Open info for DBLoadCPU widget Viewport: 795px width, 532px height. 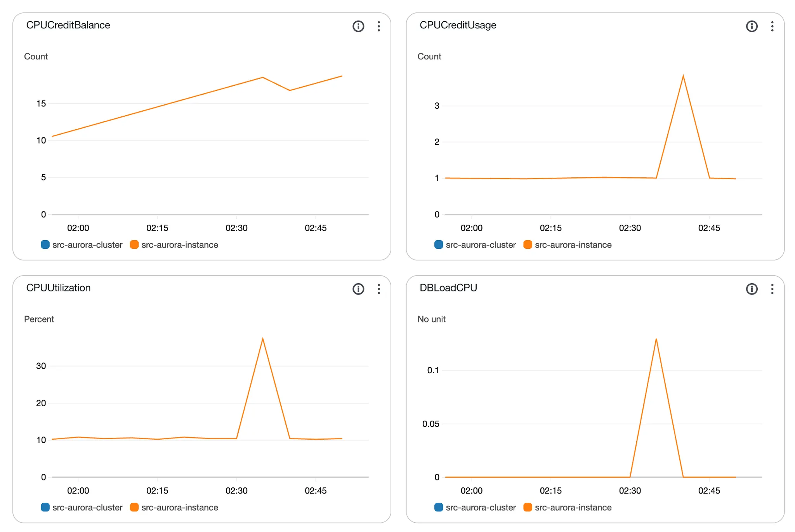pos(752,289)
